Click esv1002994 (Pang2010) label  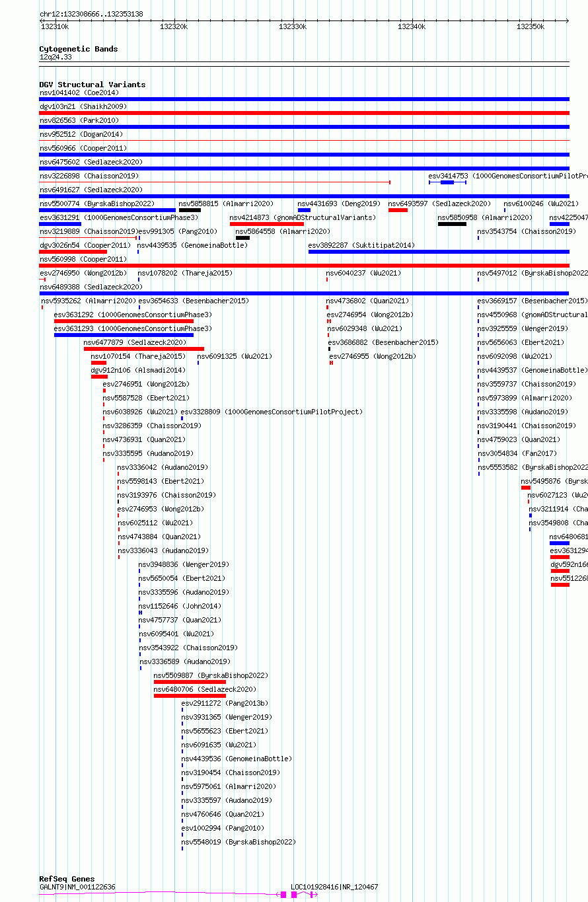click(223, 828)
